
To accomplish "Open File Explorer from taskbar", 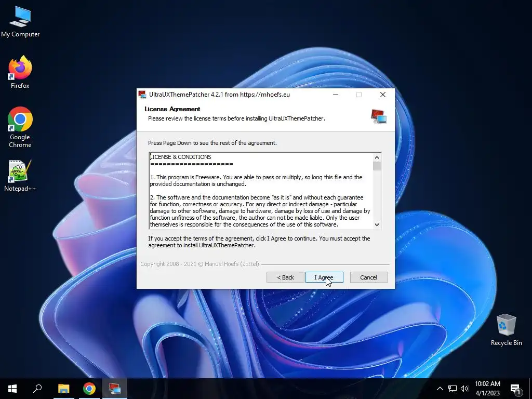I will pos(63,389).
